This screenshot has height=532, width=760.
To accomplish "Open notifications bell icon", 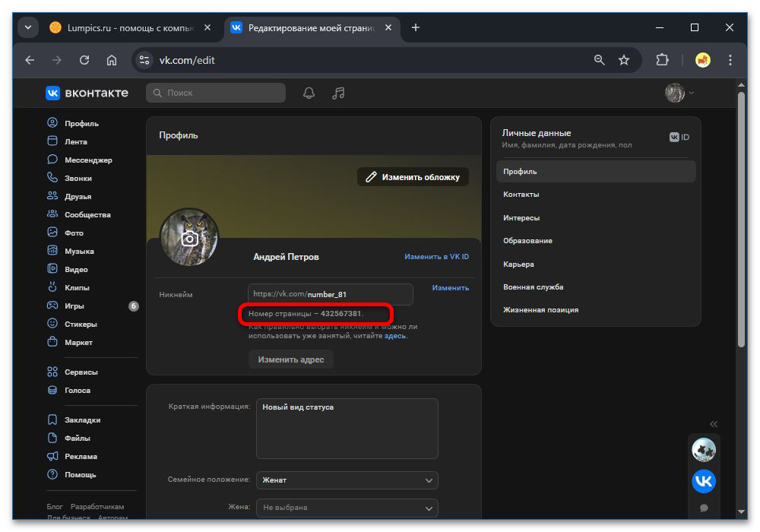I will 309,93.
